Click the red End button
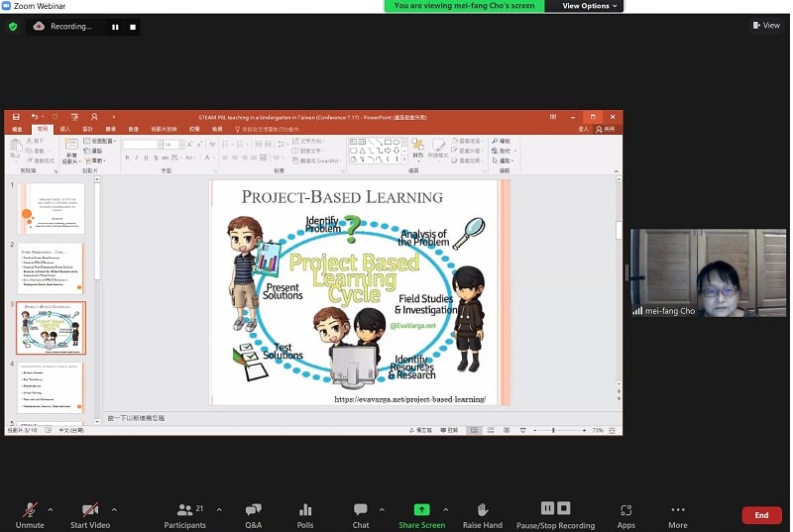The image size is (793, 532). click(x=761, y=515)
